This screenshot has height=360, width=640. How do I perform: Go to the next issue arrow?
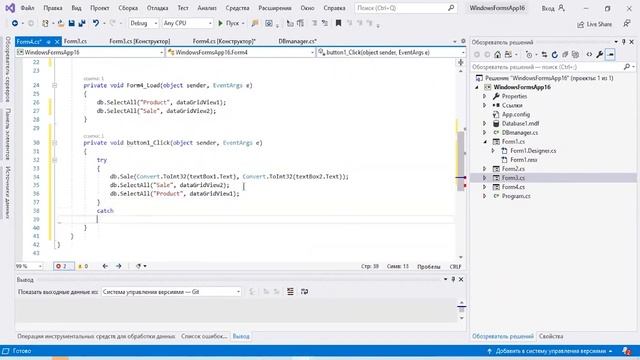[x=119, y=266]
